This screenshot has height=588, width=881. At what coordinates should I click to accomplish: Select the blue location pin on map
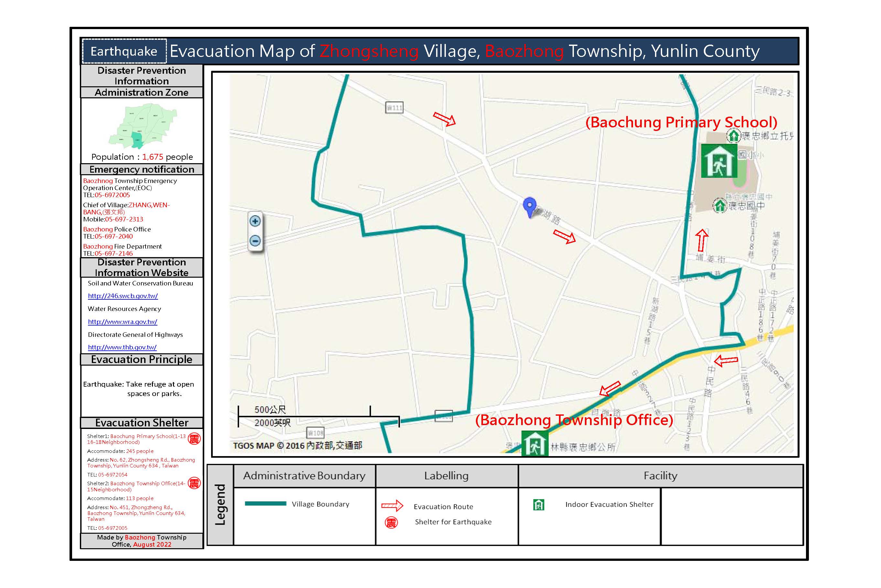pyautogui.click(x=529, y=208)
